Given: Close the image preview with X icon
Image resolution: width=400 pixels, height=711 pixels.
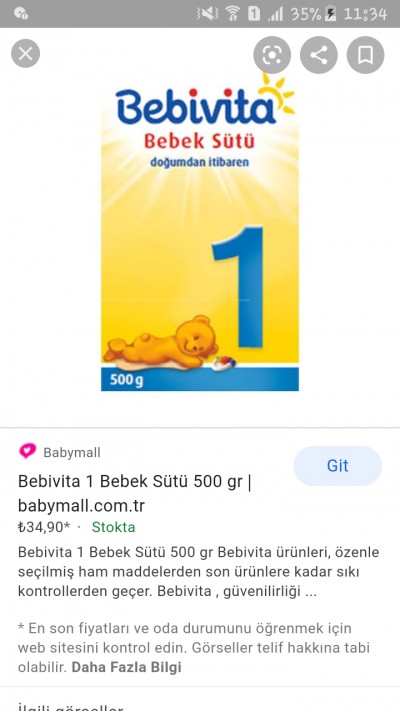Looking at the screenshot, I should pos(25,54).
